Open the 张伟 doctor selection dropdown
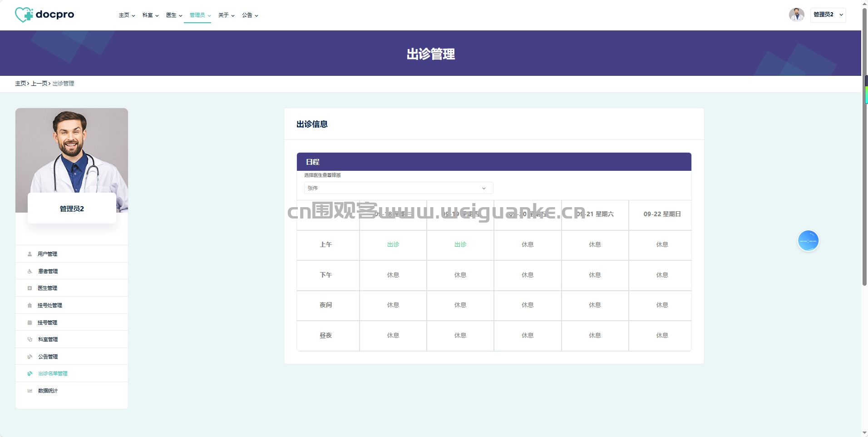868x437 pixels. coord(398,188)
